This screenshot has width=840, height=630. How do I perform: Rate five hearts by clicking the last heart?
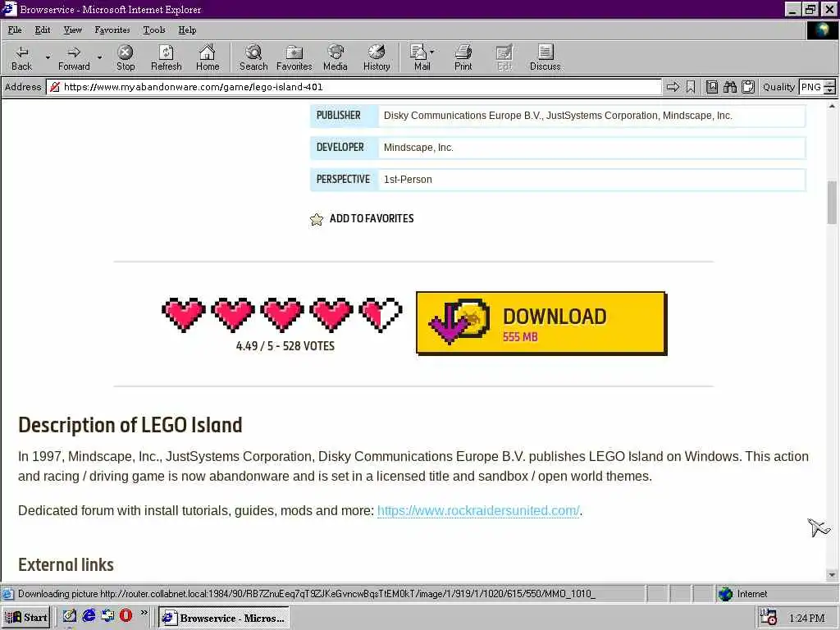pos(381,314)
